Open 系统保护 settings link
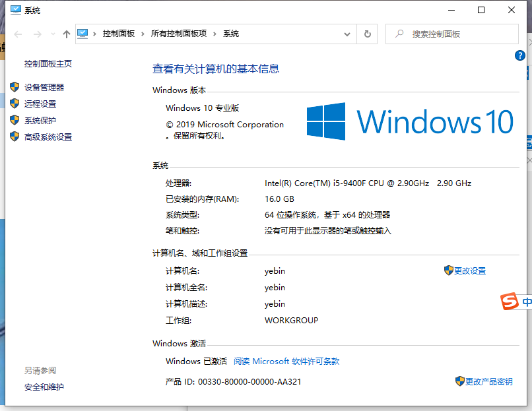Screen dimensions: 532x411 tap(40, 120)
